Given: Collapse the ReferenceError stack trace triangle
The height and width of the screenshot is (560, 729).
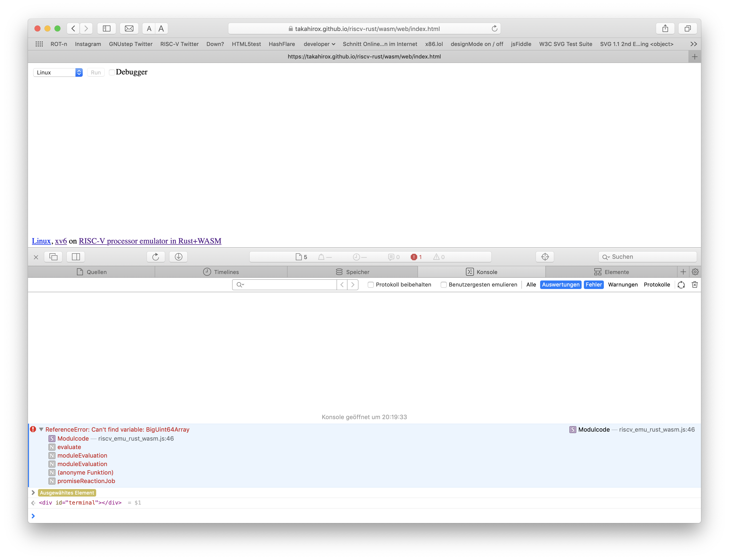Looking at the screenshot, I should pyautogui.click(x=41, y=429).
